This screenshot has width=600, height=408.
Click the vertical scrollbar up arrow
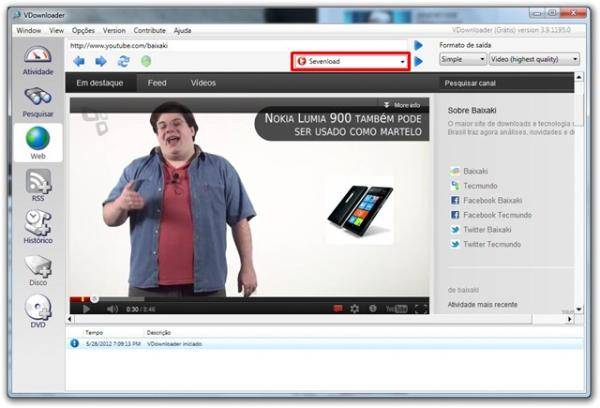tap(579, 77)
